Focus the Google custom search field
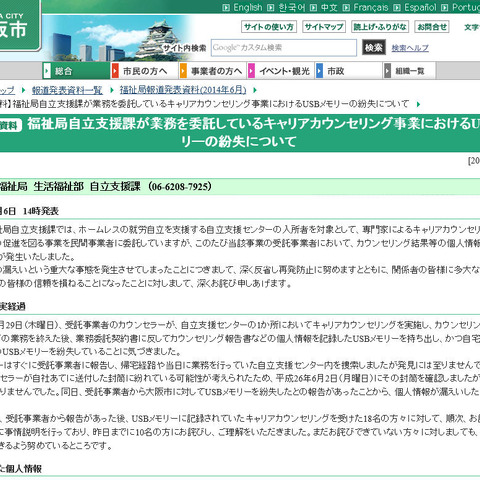 284,48
